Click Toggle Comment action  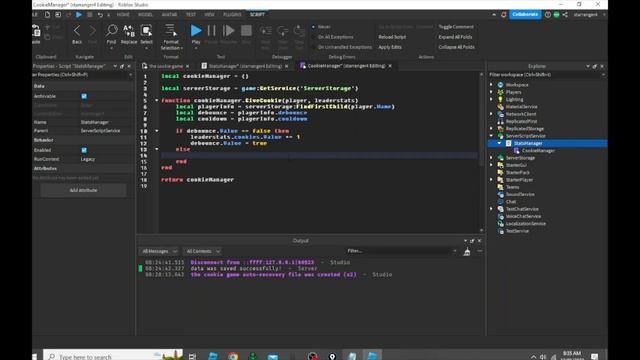pos(456,27)
